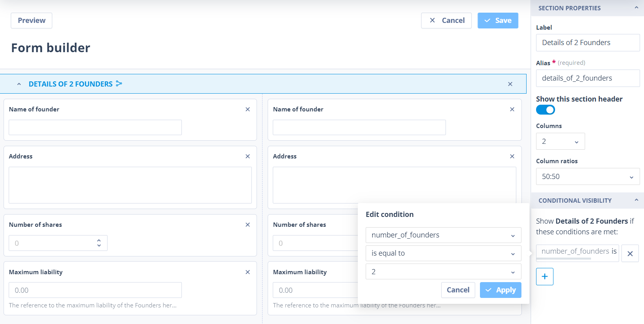Increase left Number of shares value
Viewport: 644px width, 324px height.
click(99, 240)
